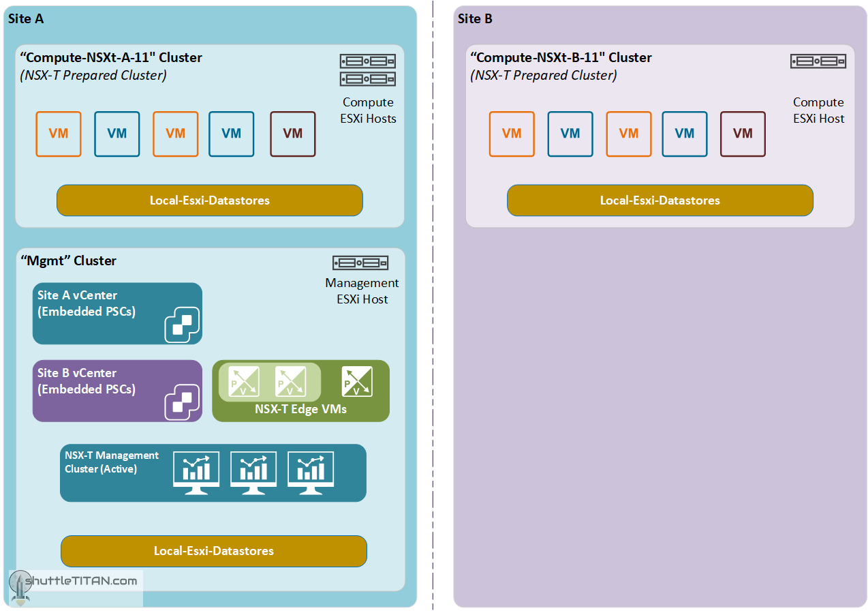Click the shuttleTITAN.com watermark text
The width and height of the screenshot is (868, 613).
[82, 581]
